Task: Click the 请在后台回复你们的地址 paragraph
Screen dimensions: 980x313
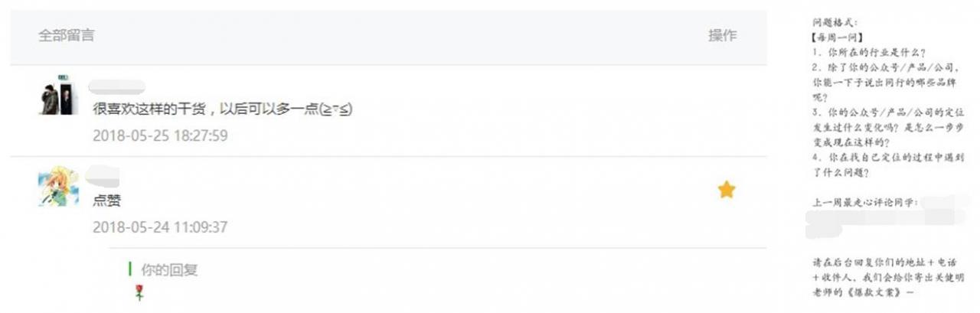Action: click(888, 277)
